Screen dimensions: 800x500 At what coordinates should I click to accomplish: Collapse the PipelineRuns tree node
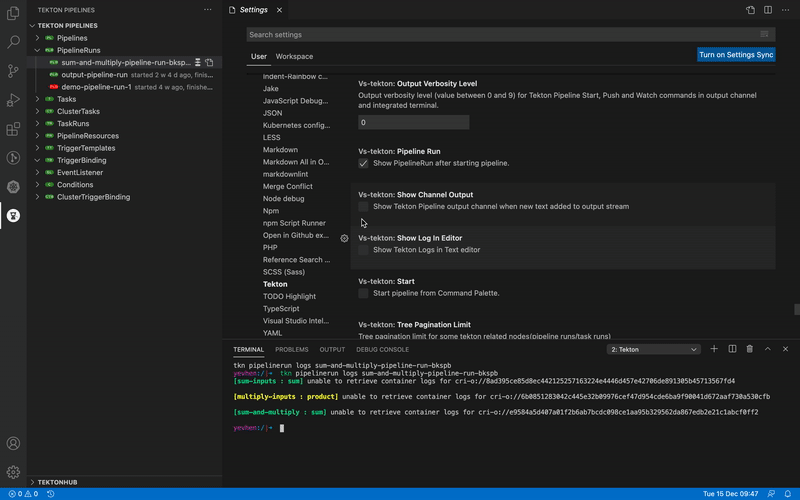pos(37,50)
